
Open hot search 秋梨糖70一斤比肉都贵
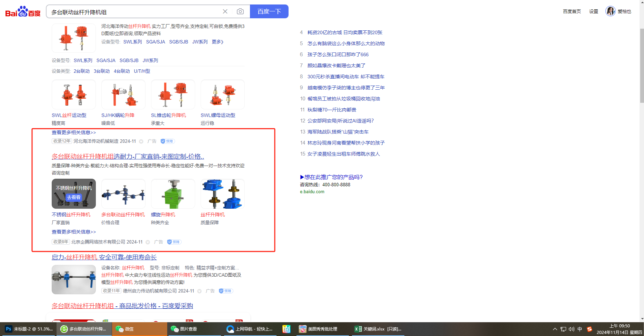coord(332,110)
